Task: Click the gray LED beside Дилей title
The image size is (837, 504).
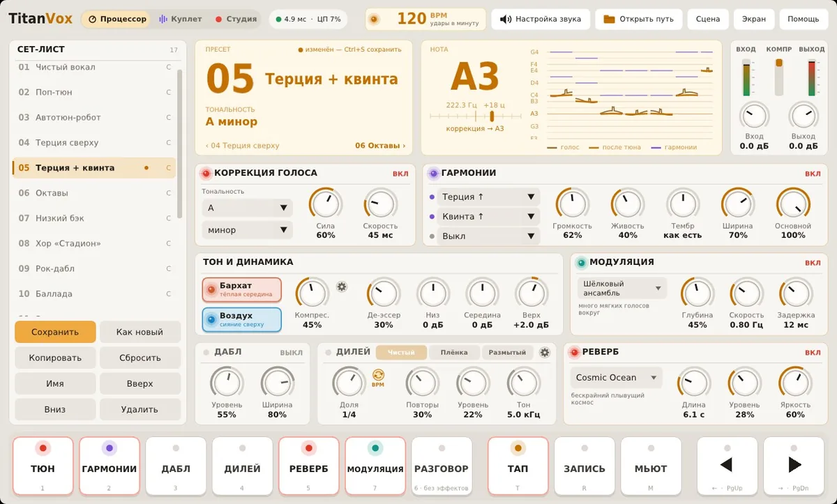Action: [x=328, y=352]
